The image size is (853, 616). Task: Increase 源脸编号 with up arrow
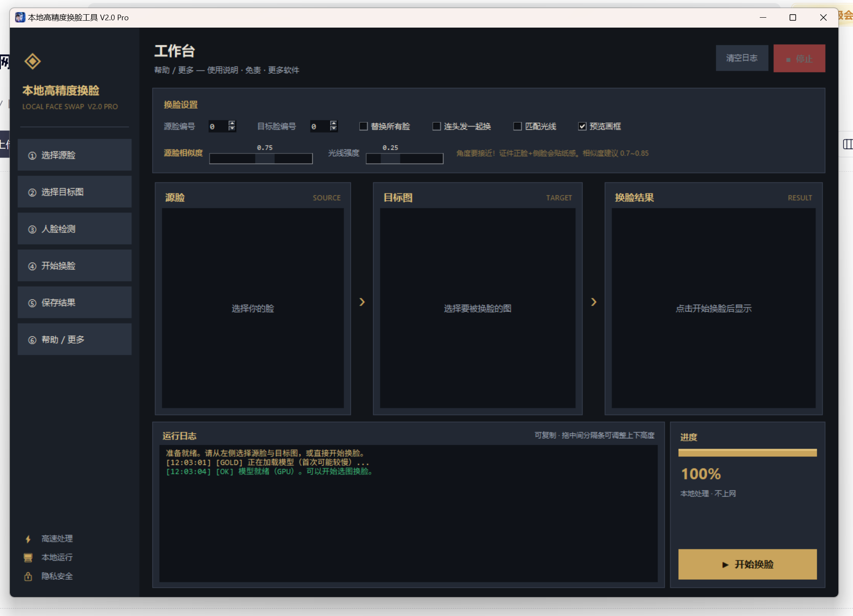point(232,123)
